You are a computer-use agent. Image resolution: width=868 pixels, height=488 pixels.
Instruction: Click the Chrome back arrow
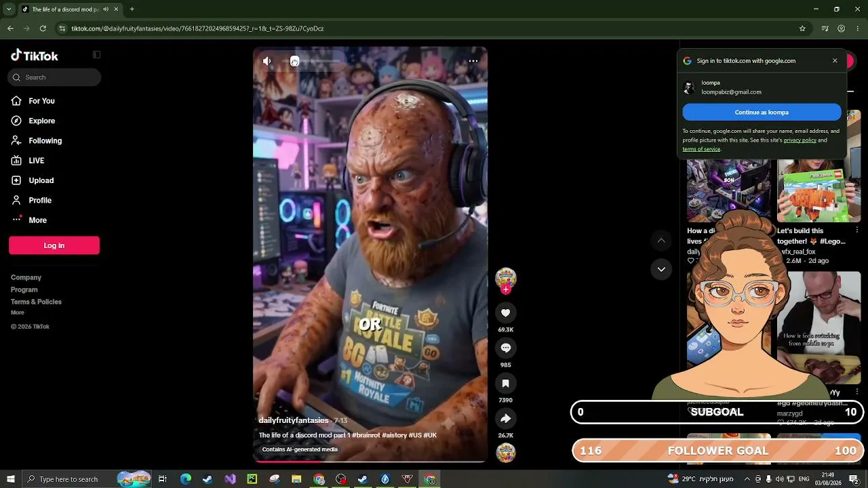coord(10,28)
